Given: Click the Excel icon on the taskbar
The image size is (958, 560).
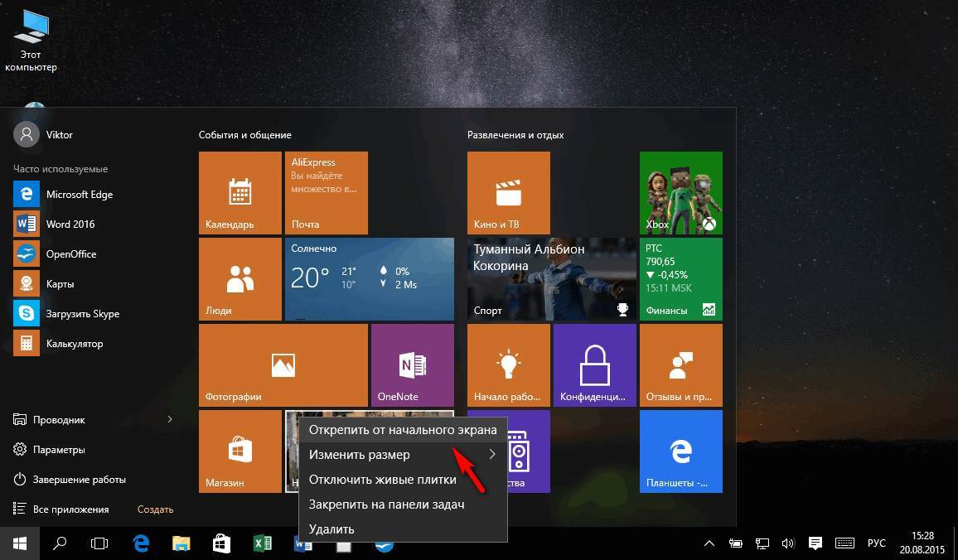Looking at the screenshot, I should (263, 543).
